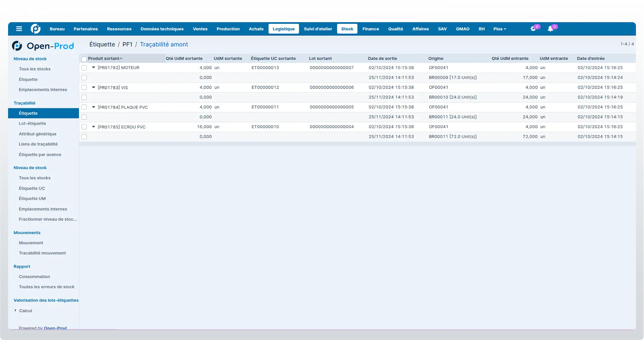
Task: Expand the Calcul sidebar item
Action: (x=15, y=310)
